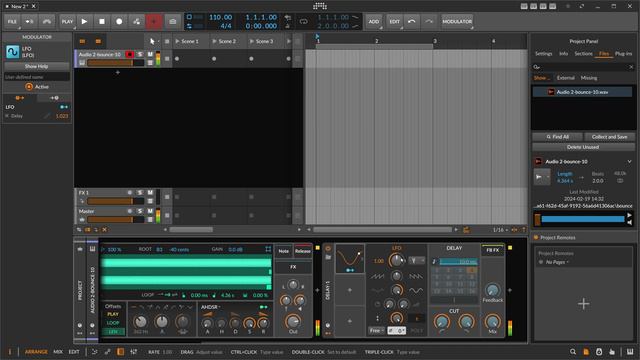Solo the Audio 2-bounce-10 track

(140, 54)
